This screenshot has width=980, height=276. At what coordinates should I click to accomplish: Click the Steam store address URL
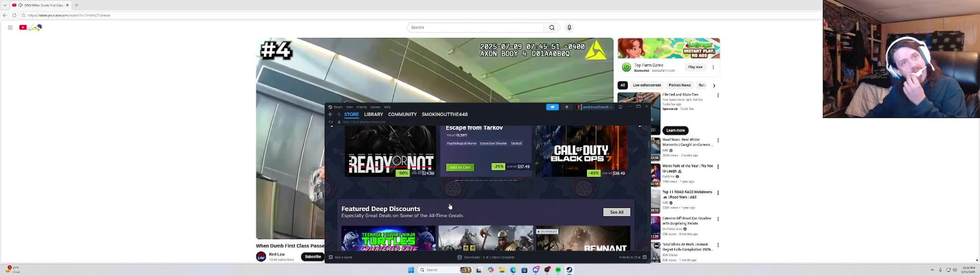pyautogui.click(x=364, y=122)
